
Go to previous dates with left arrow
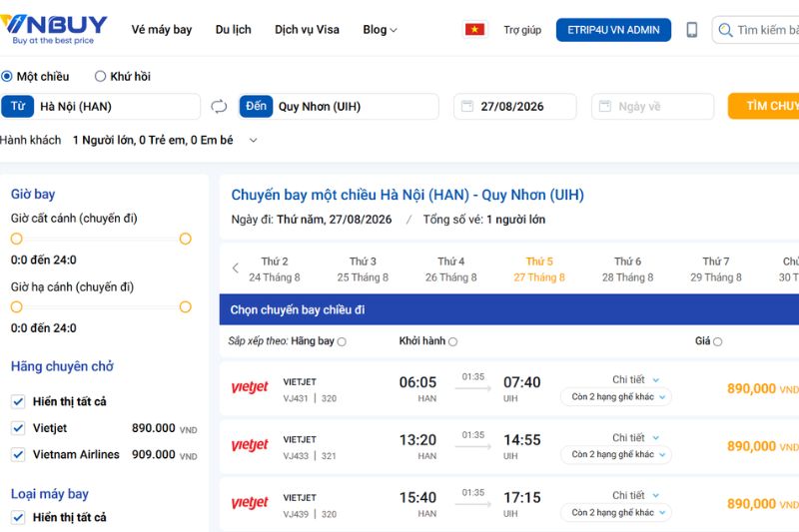(236, 268)
